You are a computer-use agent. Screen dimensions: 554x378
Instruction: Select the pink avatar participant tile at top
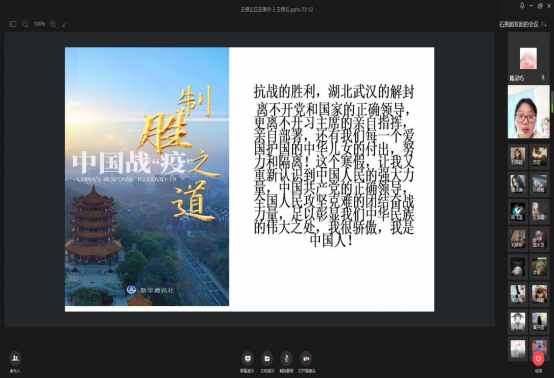(x=528, y=58)
